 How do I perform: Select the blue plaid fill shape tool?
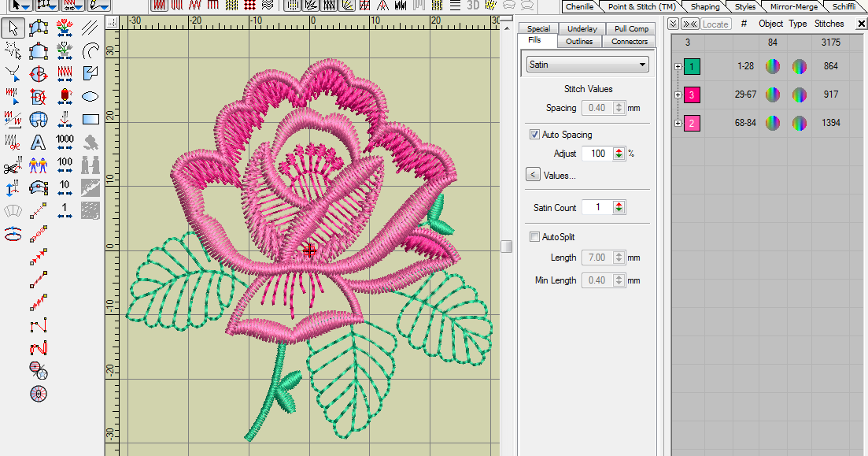point(39,119)
